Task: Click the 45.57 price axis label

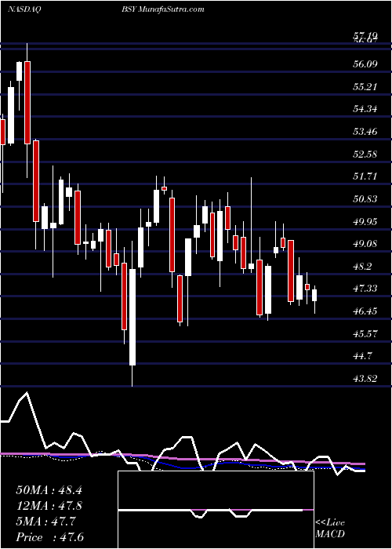Action: point(365,333)
